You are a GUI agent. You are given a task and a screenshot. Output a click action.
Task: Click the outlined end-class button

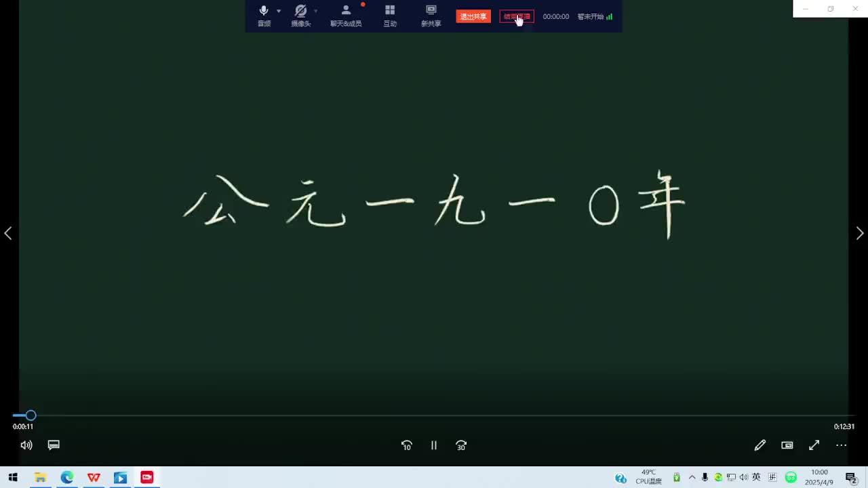click(x=517, y=16)
